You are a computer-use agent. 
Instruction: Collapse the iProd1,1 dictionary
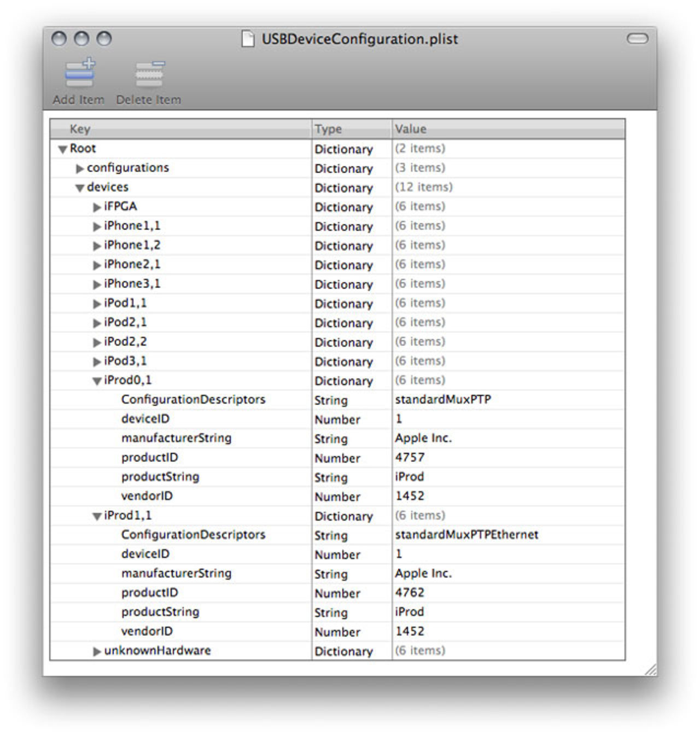coord(97,516)
